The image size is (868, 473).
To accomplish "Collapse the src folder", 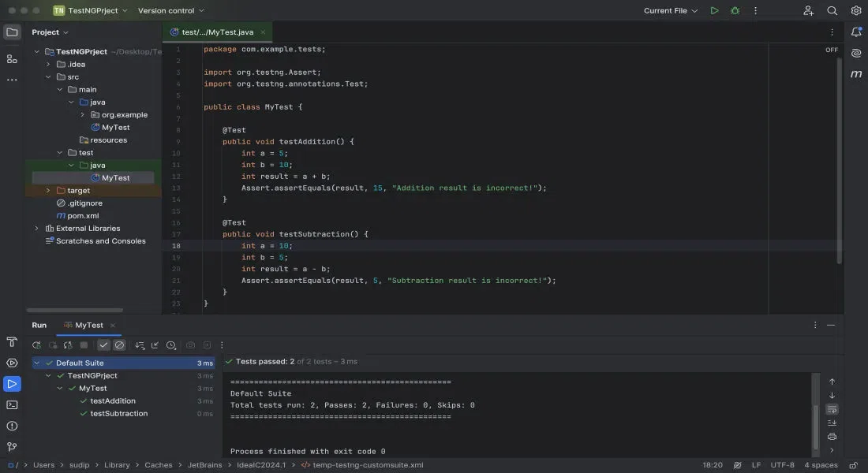I will pos(48,77).
